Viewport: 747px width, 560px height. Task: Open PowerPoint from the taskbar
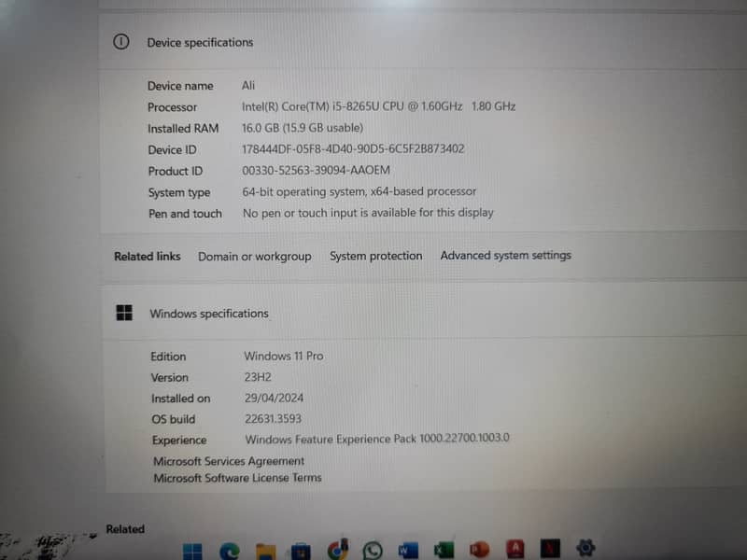tap(480, 550)
